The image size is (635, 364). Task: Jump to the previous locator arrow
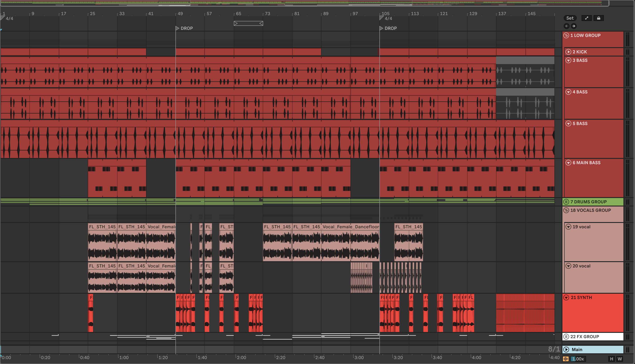tap(566, 26)
